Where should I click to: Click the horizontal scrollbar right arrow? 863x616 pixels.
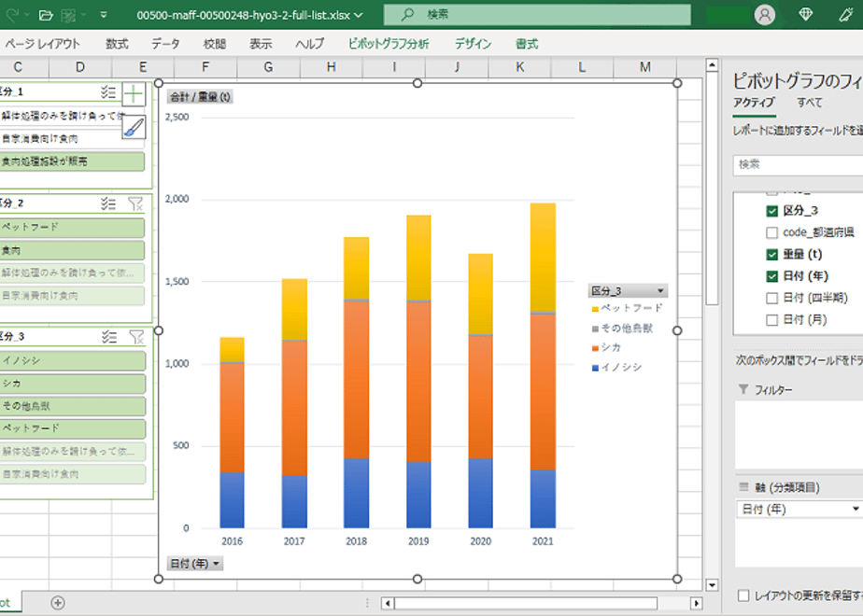(x=696, y=603)
